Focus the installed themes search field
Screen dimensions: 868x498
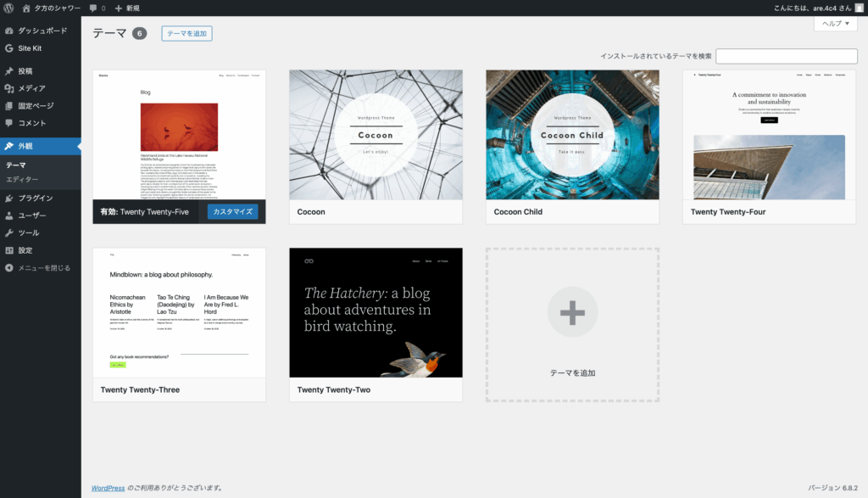click(x=786, y=56)
